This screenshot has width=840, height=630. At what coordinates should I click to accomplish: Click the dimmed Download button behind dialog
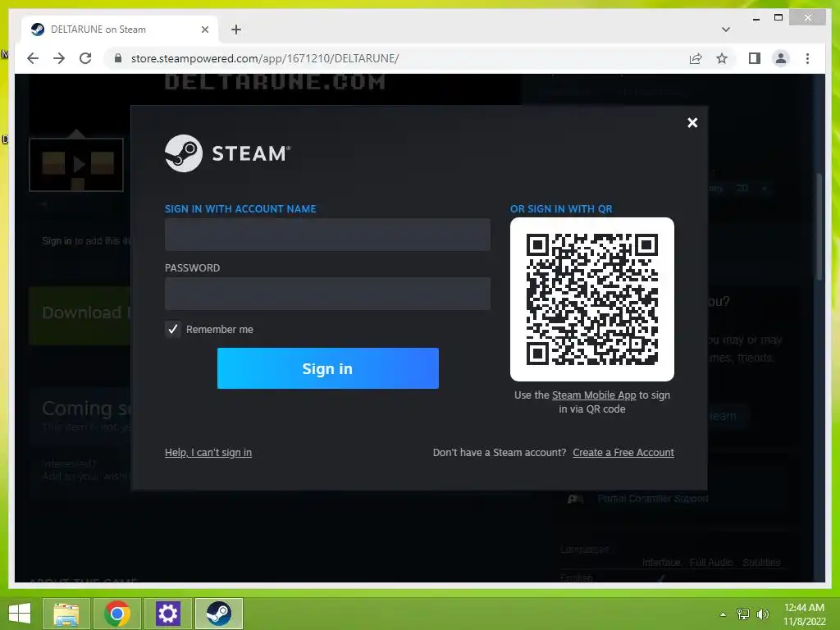[80, 316]
